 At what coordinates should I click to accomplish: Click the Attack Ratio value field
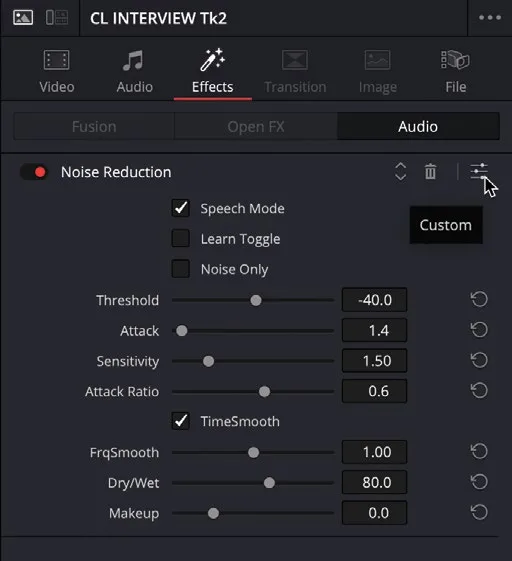tap(374, 391)
